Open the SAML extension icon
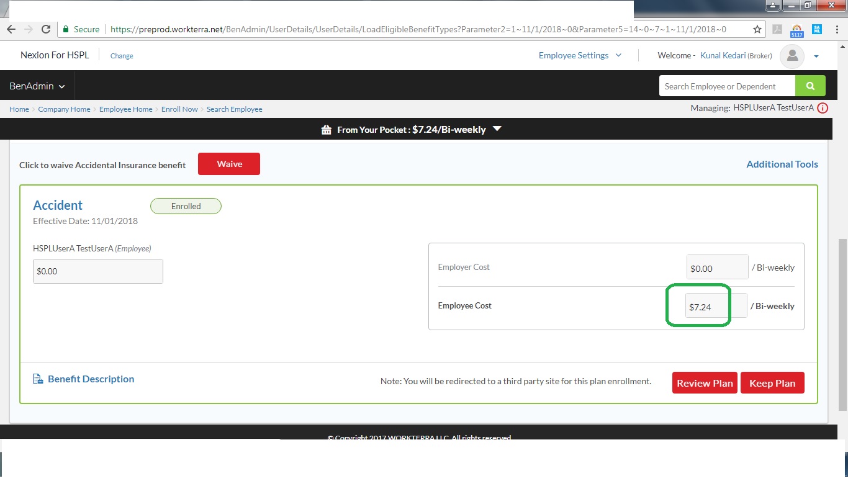This screenshot has width=848, height=504. pyautogui.click(x=817, y=29)
